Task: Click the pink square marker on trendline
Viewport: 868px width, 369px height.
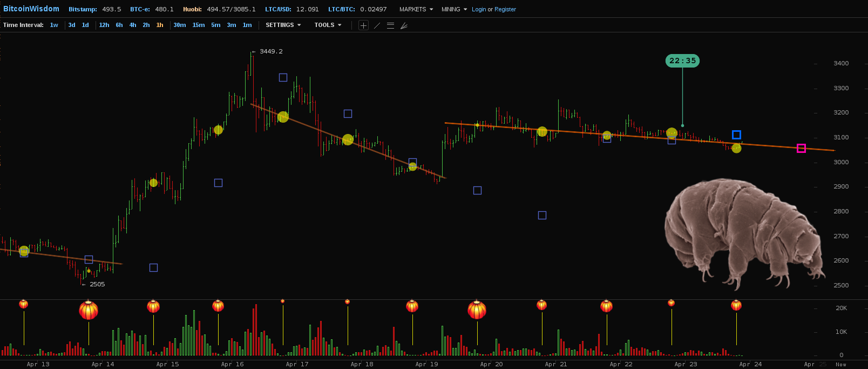Action: [801, 149]
